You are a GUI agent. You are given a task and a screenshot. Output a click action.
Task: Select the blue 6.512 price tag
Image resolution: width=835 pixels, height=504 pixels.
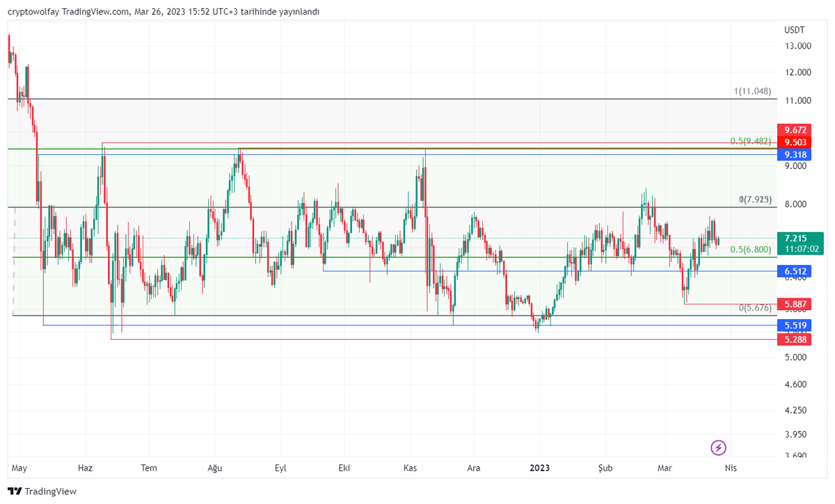point(795,271)
